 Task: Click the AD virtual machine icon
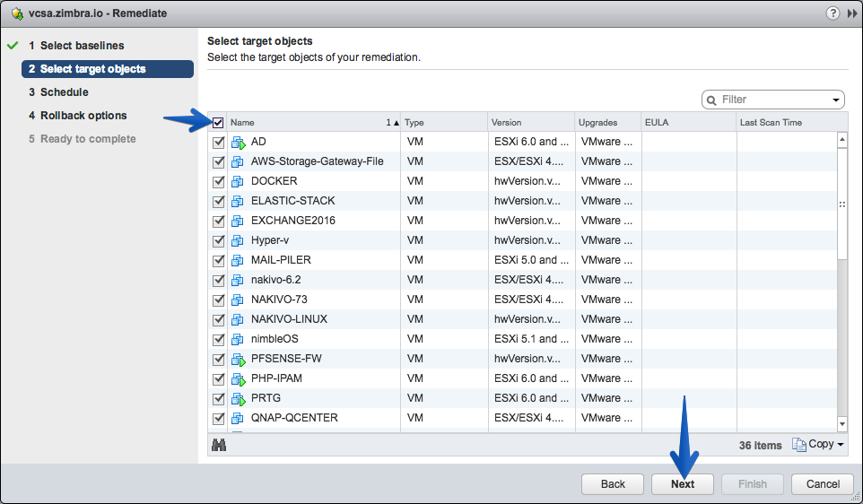[x=238, y=143]
